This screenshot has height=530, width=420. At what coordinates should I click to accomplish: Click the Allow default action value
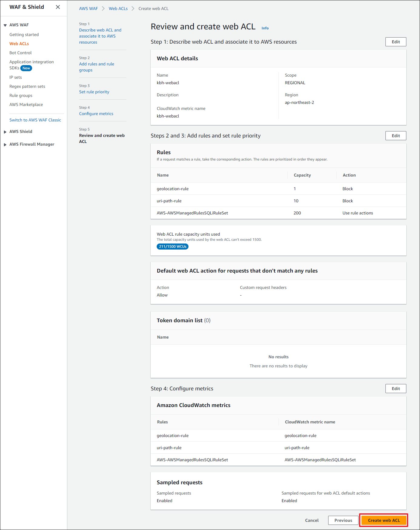(x=162, y=295)
